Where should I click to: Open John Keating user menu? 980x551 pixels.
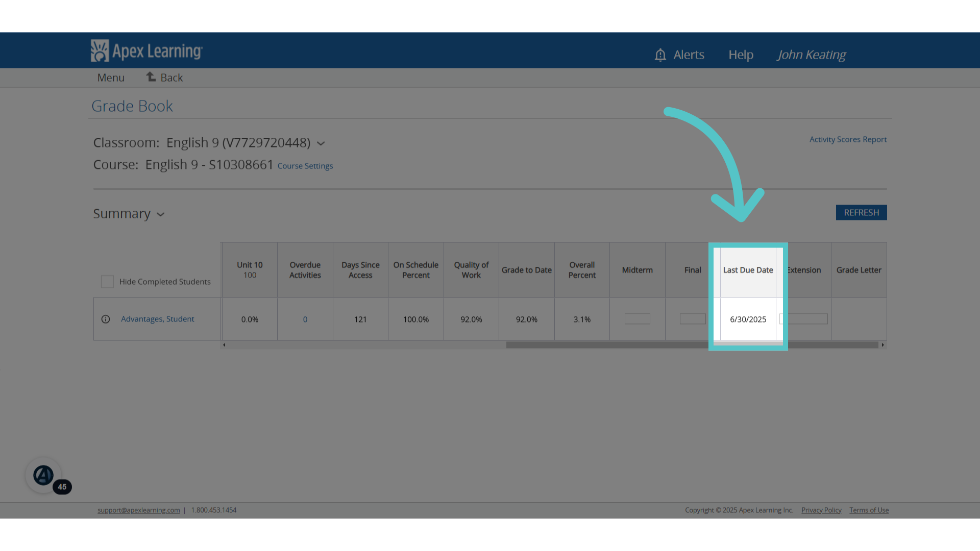(x=811, y=55)
